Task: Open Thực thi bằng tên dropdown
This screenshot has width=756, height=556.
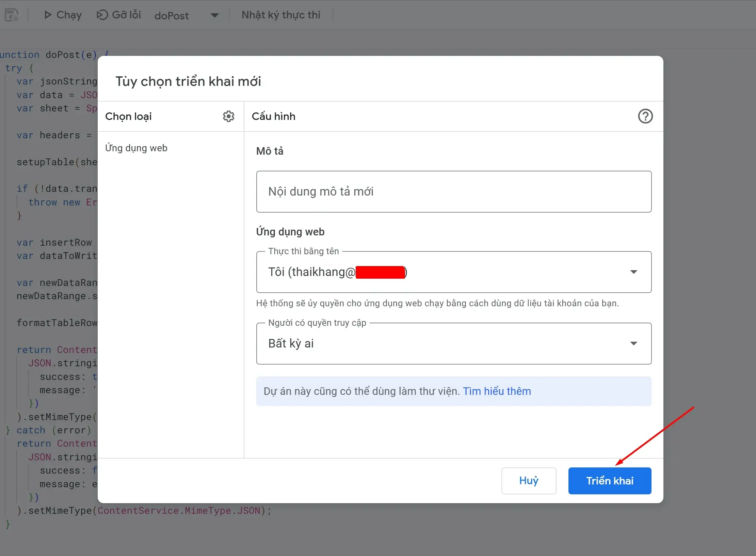Action: tap(454, 272)
